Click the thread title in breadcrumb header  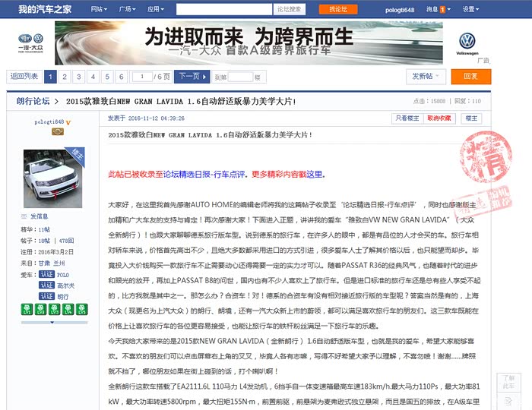click(181, 101)
